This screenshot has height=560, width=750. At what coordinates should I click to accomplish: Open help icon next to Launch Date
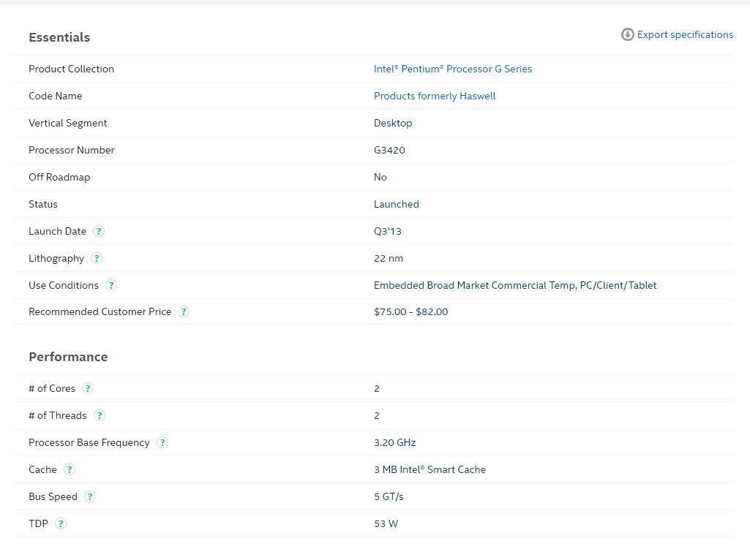tap(99, 231)
